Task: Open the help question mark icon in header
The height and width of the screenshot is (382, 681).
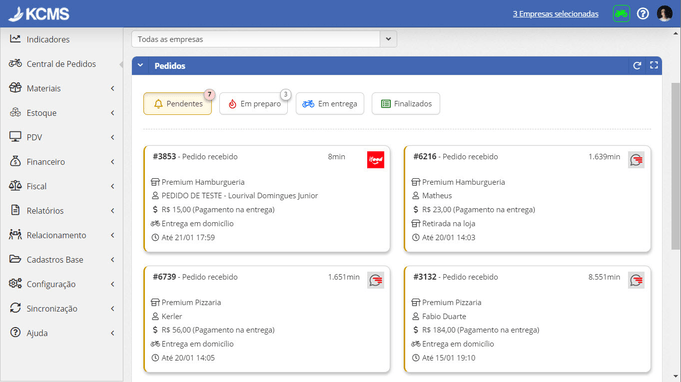Action: pos(643,14)
